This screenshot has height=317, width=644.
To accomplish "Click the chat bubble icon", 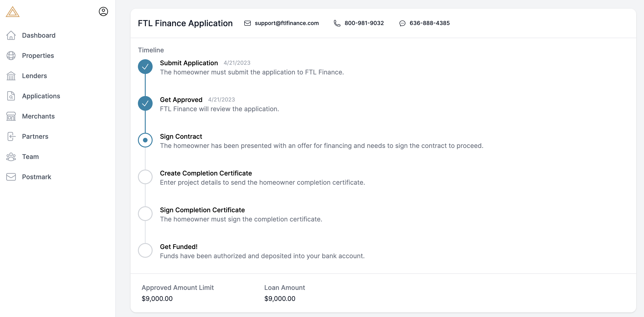I will pos(402,23).
